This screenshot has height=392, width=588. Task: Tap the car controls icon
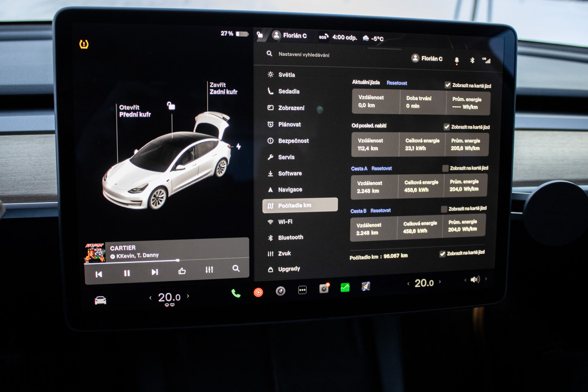pos(100,300)
